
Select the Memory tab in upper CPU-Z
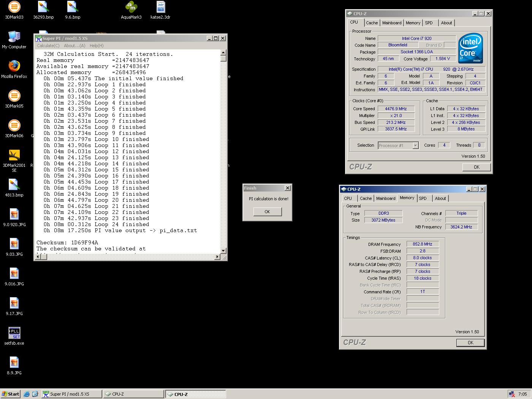click(413, 23)
